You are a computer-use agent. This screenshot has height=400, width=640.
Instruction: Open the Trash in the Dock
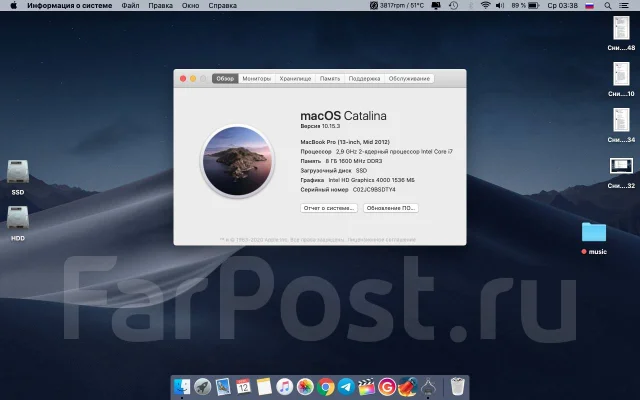point(458,386)
